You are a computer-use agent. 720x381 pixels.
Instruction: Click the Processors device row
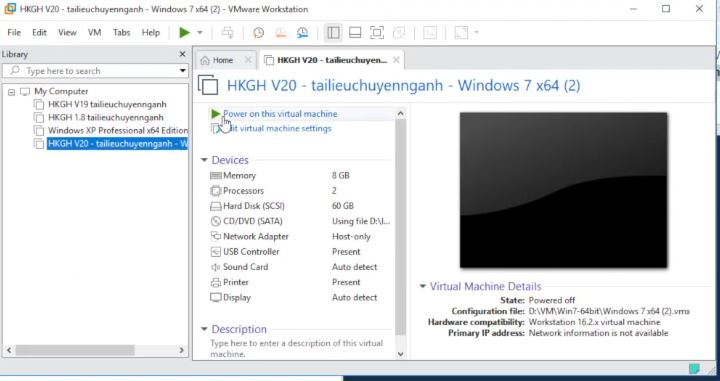point(300,190)
